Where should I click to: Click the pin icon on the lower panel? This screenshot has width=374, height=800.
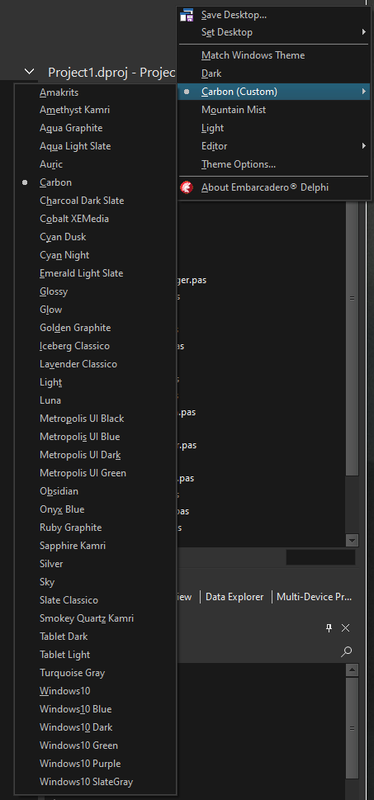coord(329,628)
